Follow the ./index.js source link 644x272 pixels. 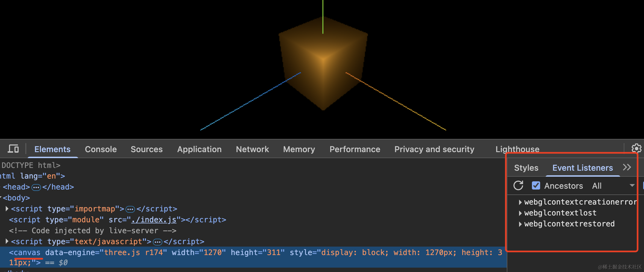(154, 220)
